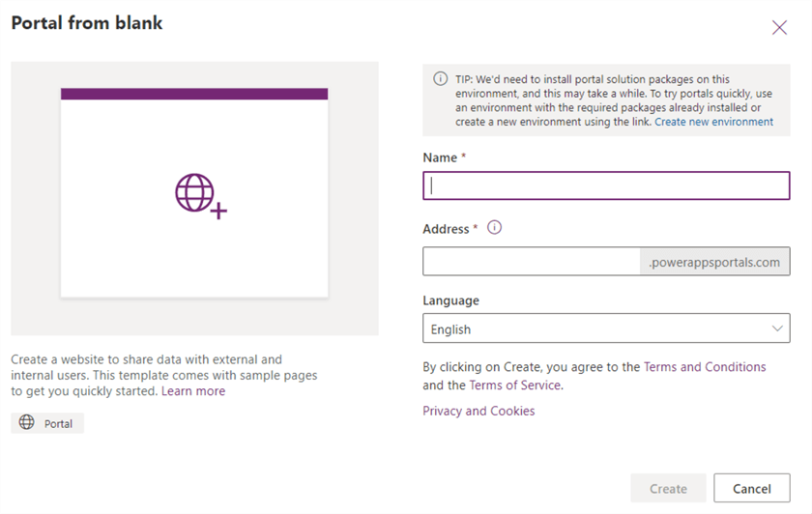Open the Create new environment link

713,122
